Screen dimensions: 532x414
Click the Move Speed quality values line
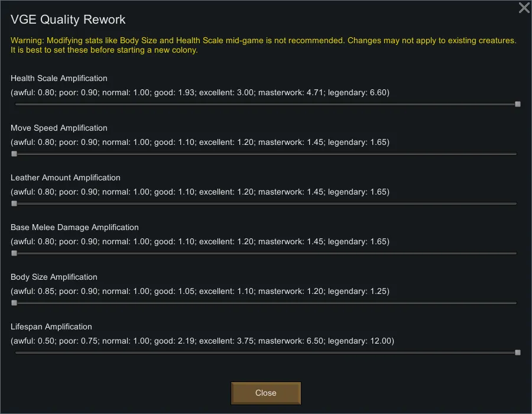[x=200, y=142]
